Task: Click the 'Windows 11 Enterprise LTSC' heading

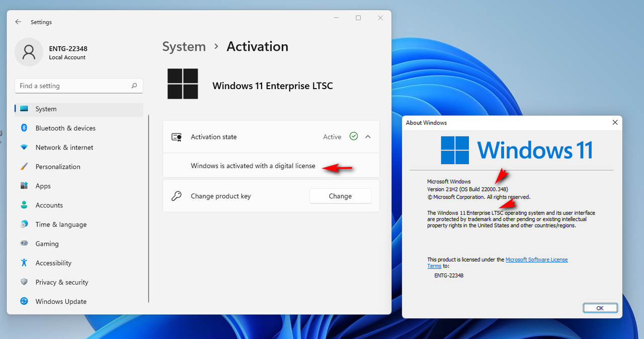Action: (273, 86)
